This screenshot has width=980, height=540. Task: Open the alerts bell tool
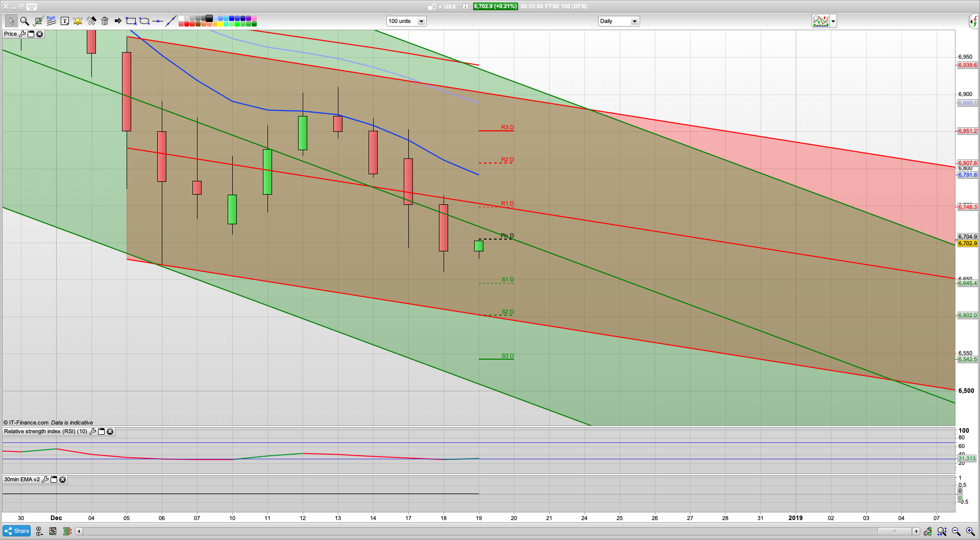(x=78, y=21)
